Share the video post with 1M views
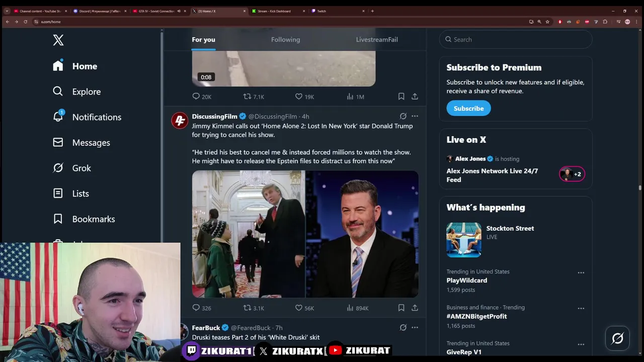This screenshot has height=362, width=644. coord(415,96)
